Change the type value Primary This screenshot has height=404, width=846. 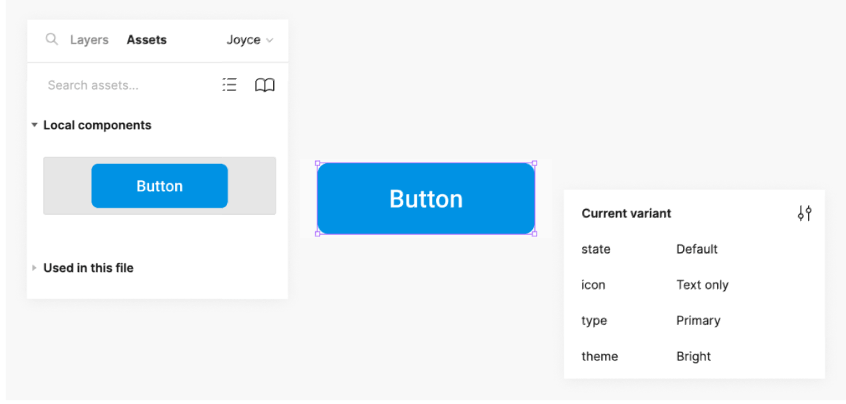[x=698, y=320]
